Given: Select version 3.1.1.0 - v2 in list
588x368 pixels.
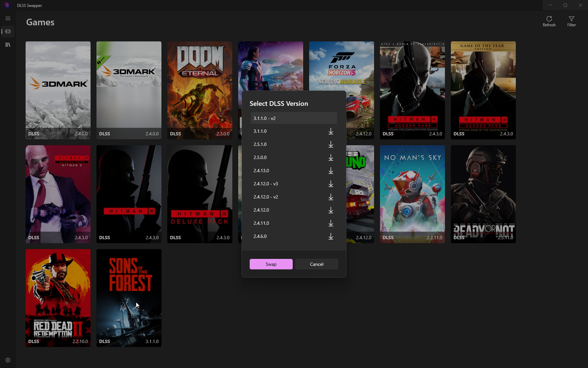Looking at the screenshot, I should coord(294,118).
